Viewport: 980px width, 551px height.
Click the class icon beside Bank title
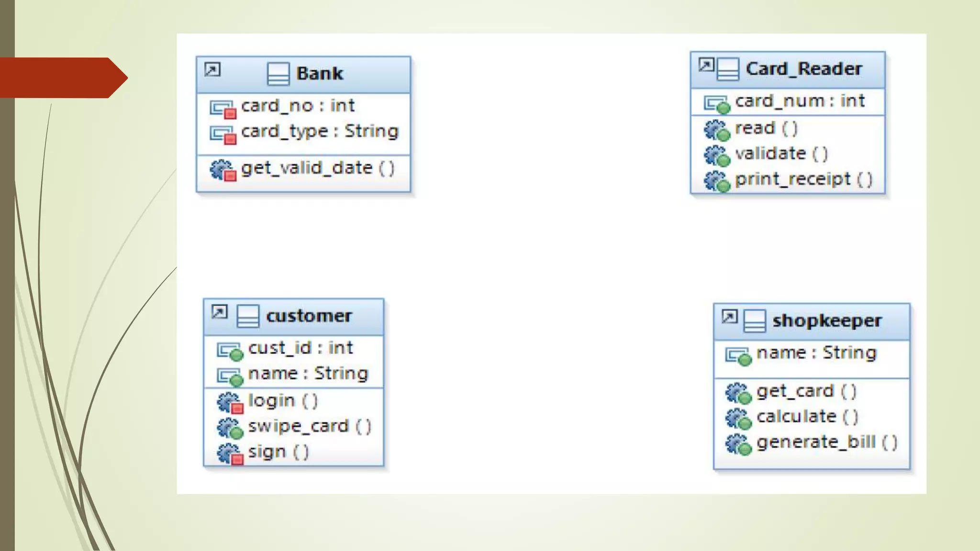pos(278,74)
